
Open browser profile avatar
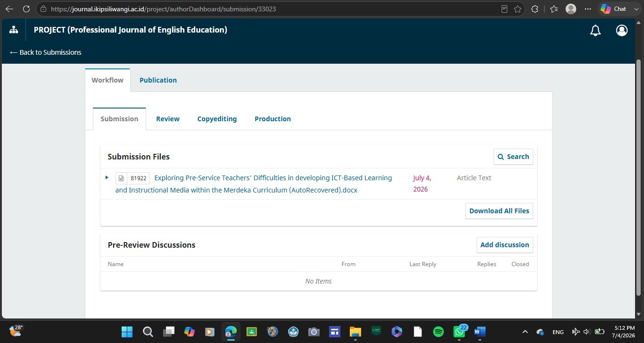[x=571, y=9]
